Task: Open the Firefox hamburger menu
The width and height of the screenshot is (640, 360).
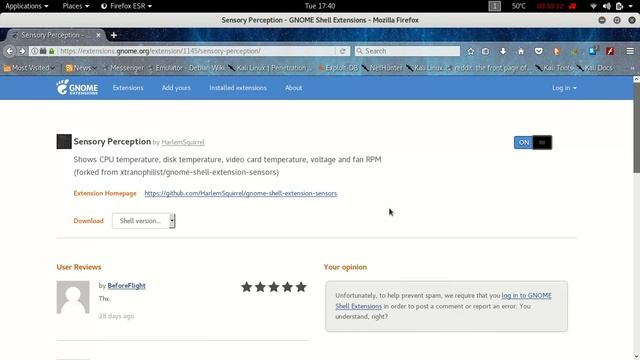Action: [x=630, y=51]
